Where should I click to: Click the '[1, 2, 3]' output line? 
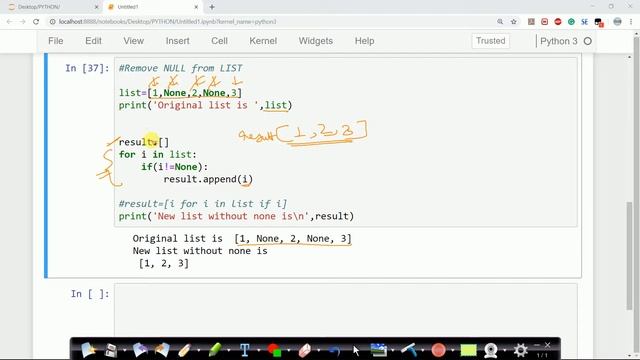pyautogui.click(x=164, y=263)
